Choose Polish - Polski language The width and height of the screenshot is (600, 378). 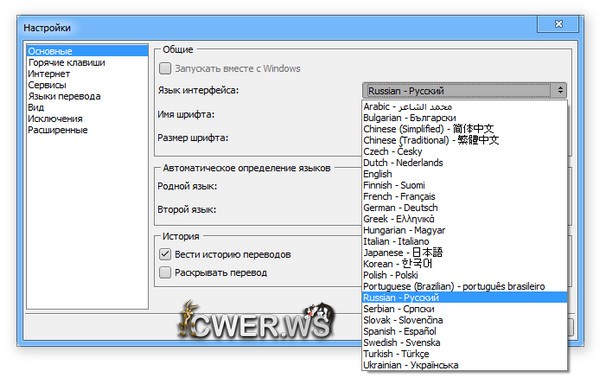pos(464,275)
